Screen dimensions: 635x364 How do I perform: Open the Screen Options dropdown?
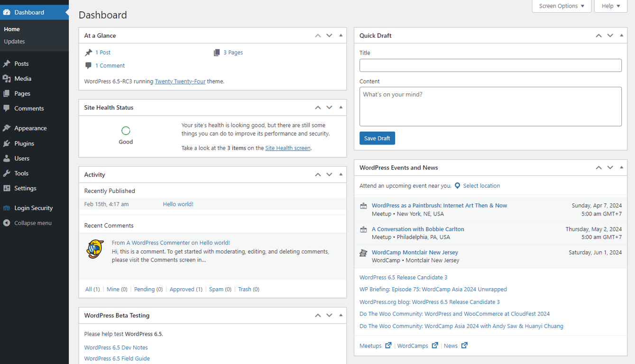(561, 6)
